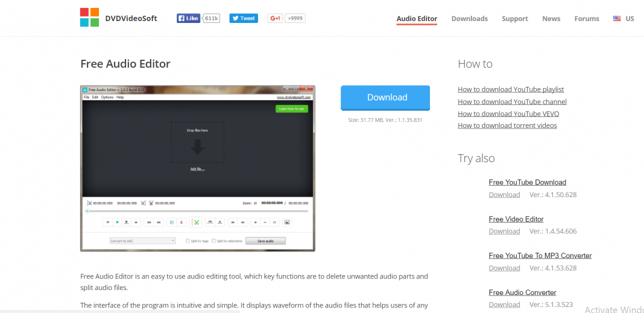644x313 pixels.
Task: Click the red-green selection invert icon
Action: point(210,222)
